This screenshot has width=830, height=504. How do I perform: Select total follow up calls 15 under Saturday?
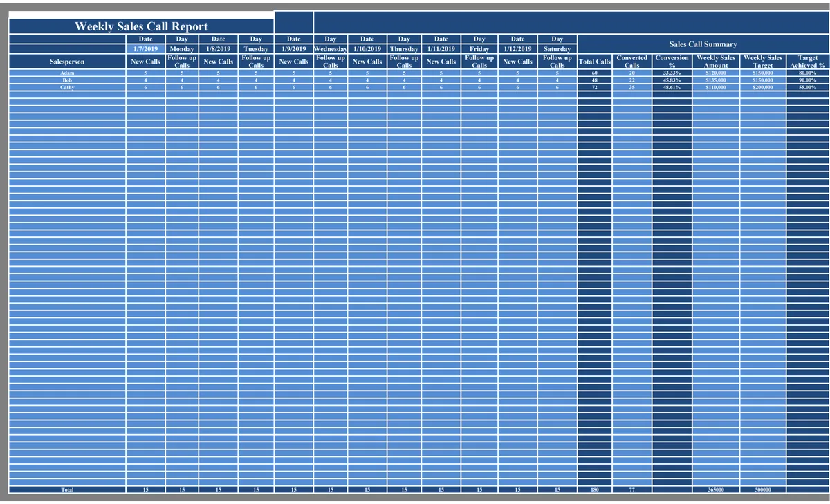click(x=557, y=489)
